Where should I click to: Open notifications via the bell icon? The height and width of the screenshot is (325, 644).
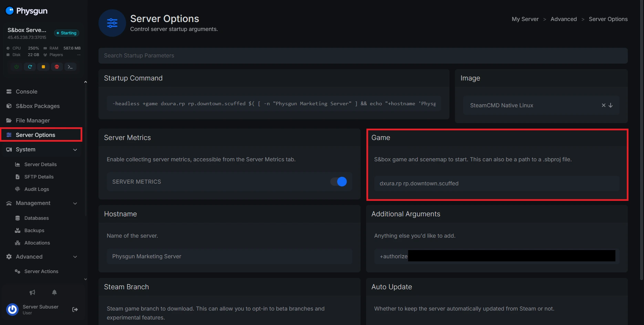[54, 292]
